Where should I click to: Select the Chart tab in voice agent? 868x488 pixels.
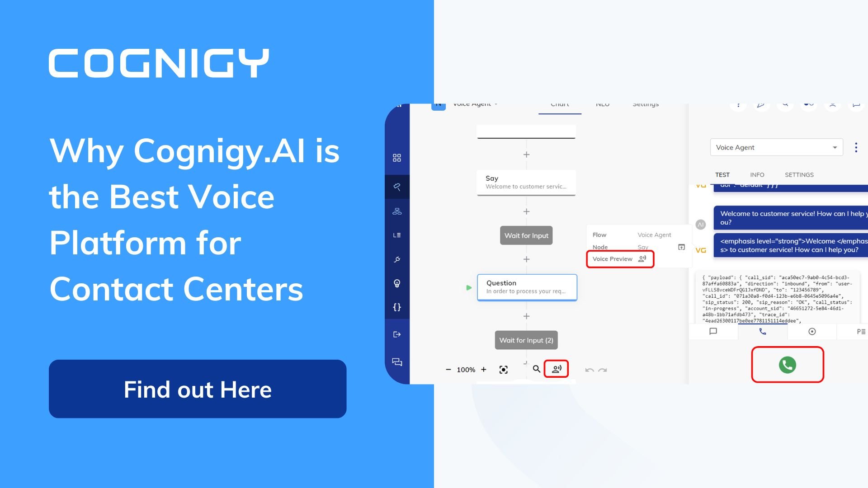[x=559, y=103]
